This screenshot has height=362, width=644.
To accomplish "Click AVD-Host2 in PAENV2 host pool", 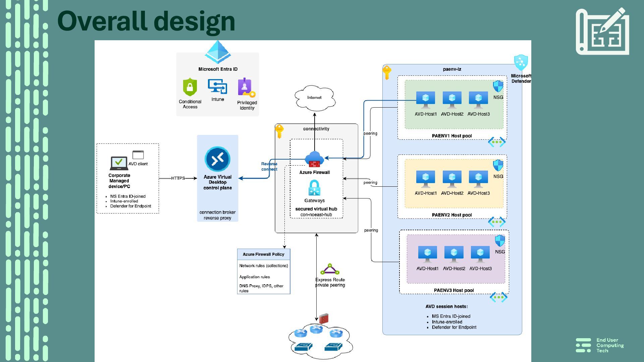I will pos(452,179).
